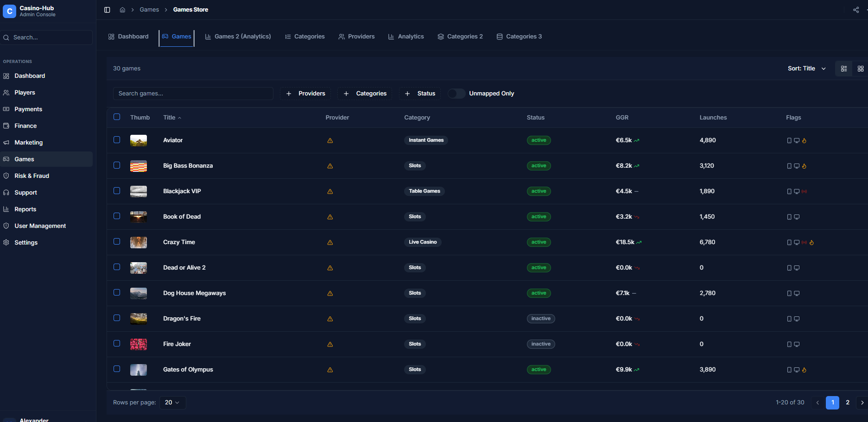Viewport: 868px width, 422px height.
Task: Click the share icon in header
Action: click(x=855, y=10)
